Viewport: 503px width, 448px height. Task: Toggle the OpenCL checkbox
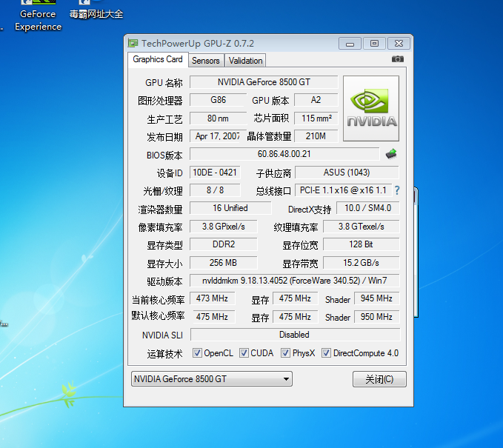click(x=198, y=353)
